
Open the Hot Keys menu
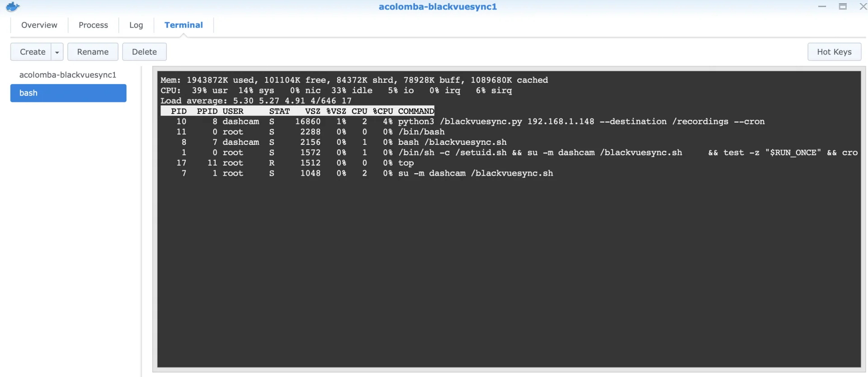(x=834, y=52)
